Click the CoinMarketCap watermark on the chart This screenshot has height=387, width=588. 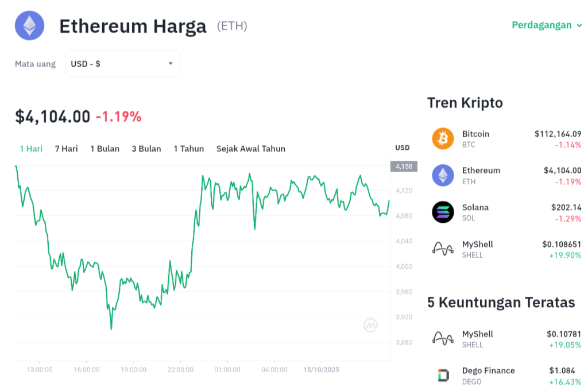click(x=370, y=325)
